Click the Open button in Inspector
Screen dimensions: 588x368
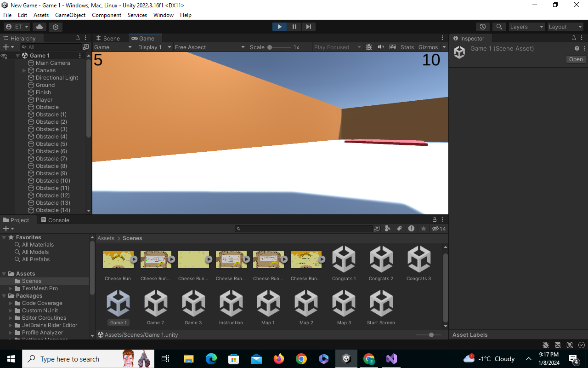(576, 59)
